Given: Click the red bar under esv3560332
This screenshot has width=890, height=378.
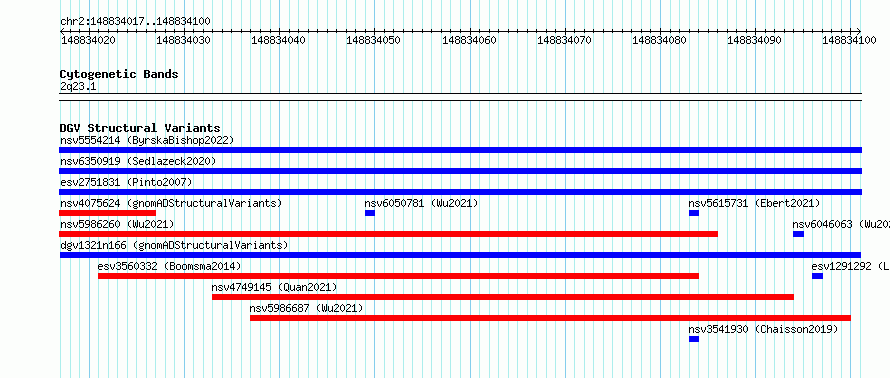Looking at the screenshot, I should 398,276.
